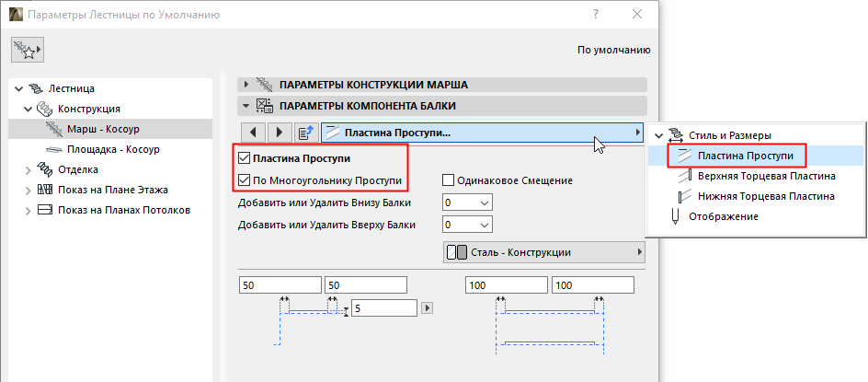Click the first 100 offset input field
868x382 pixels.
(507, 285)
